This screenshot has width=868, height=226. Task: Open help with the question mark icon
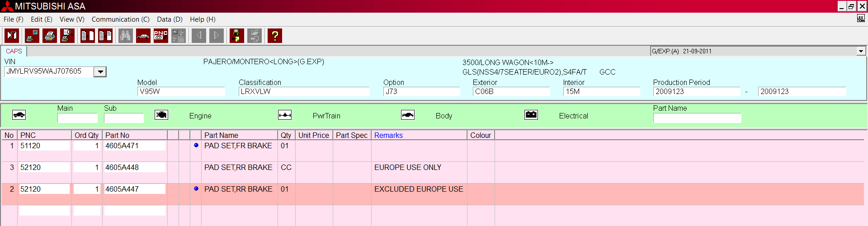tap(274, 36)
